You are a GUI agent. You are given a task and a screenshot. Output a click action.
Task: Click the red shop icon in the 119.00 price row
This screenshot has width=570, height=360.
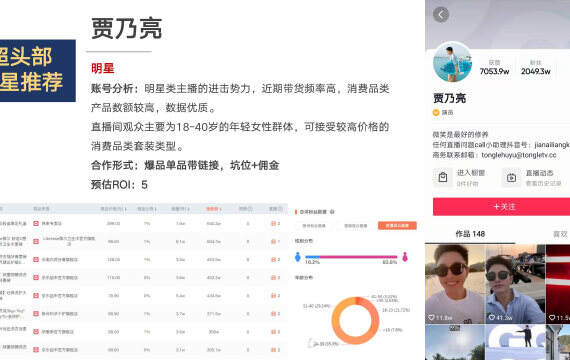coord(36,277)
